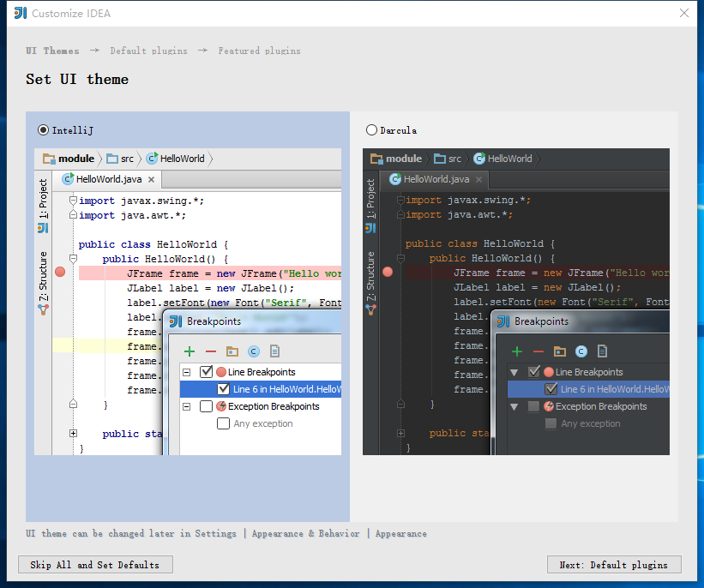Viewport: 704px width, 588px height.
Task: Click the Structure tool icon in light preview sidebar
Action: [43, 309]
